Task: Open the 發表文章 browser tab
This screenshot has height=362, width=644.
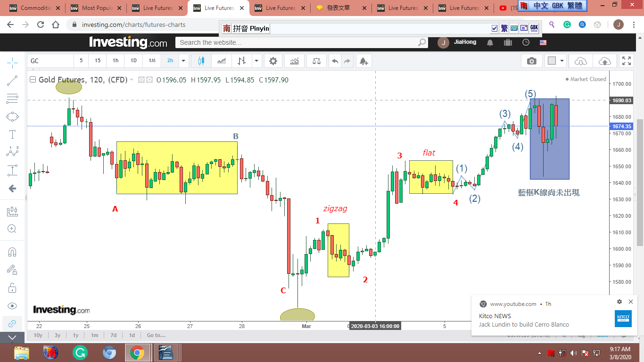Action: pyautogui.click(x=341, y=8)
